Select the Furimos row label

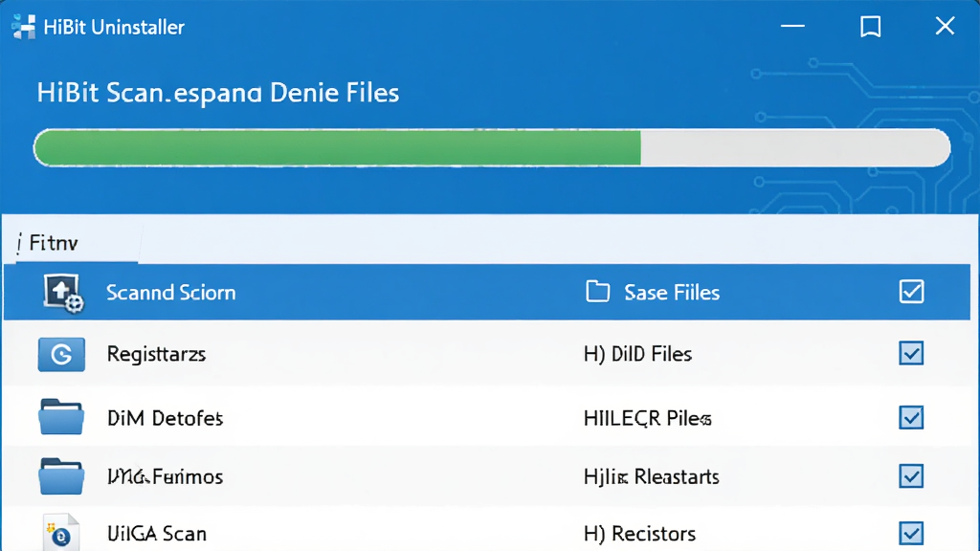(165, 476)
